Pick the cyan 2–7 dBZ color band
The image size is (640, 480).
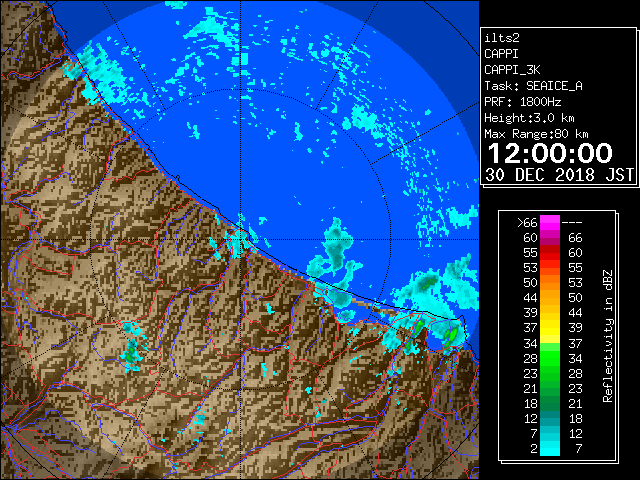click(550, 448)
